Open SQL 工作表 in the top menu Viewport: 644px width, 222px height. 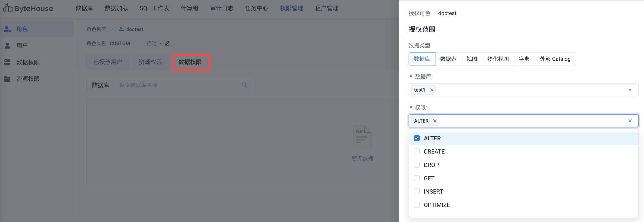pos(154,8)
